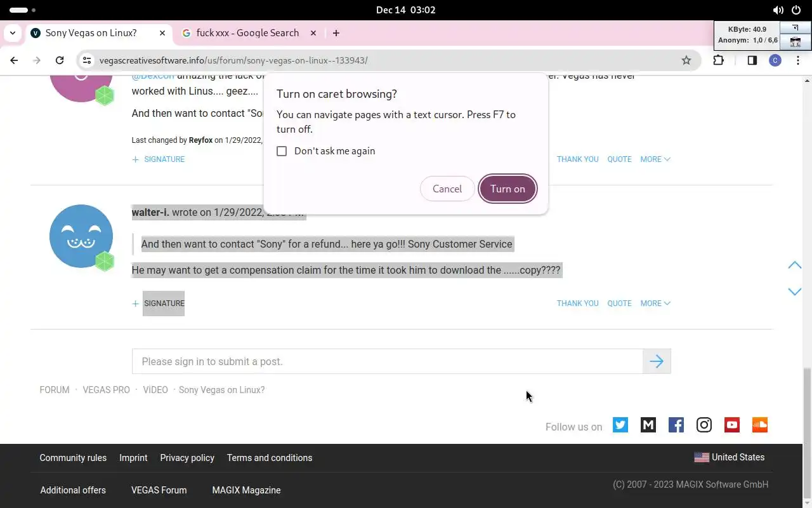Click the post submission text field
The image size is (812, 508).
387,361
